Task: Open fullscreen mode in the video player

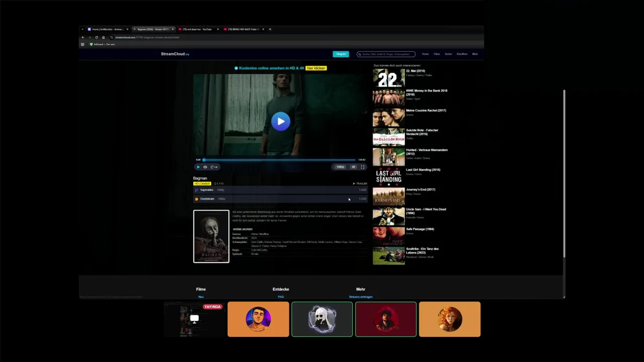Action: (x=362, y=167)
